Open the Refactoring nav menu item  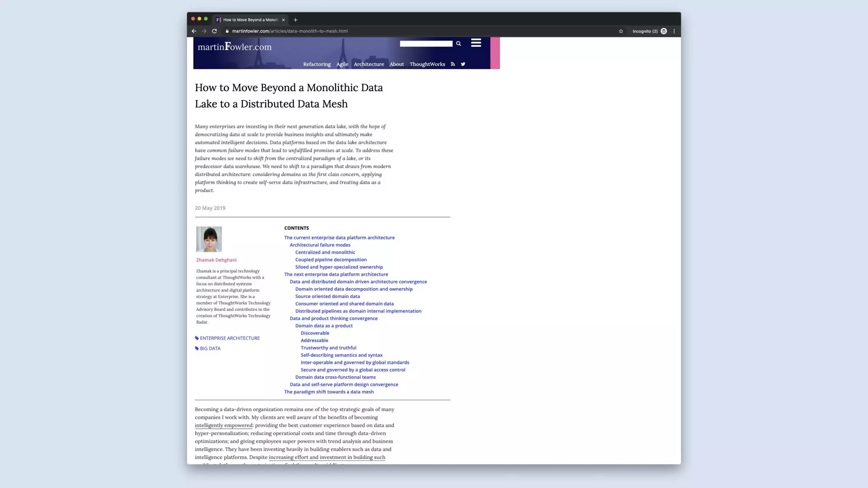317,64
